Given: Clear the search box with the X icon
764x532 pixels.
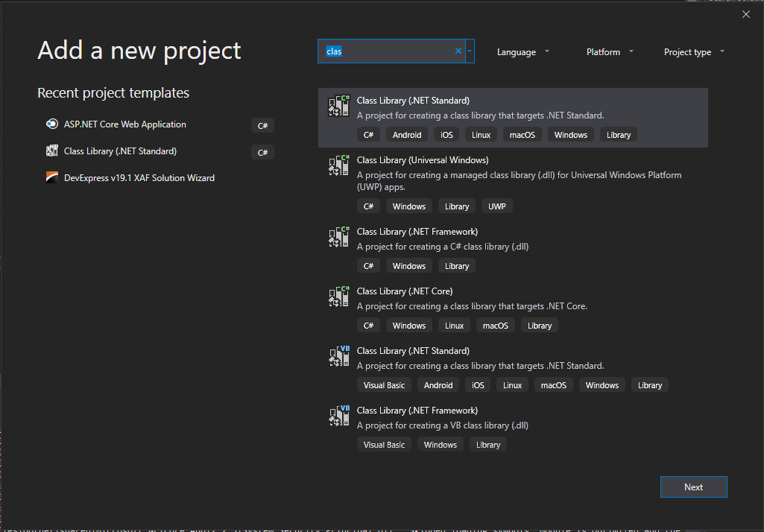Looking at the screenshot, I should (x=458, y=51).
